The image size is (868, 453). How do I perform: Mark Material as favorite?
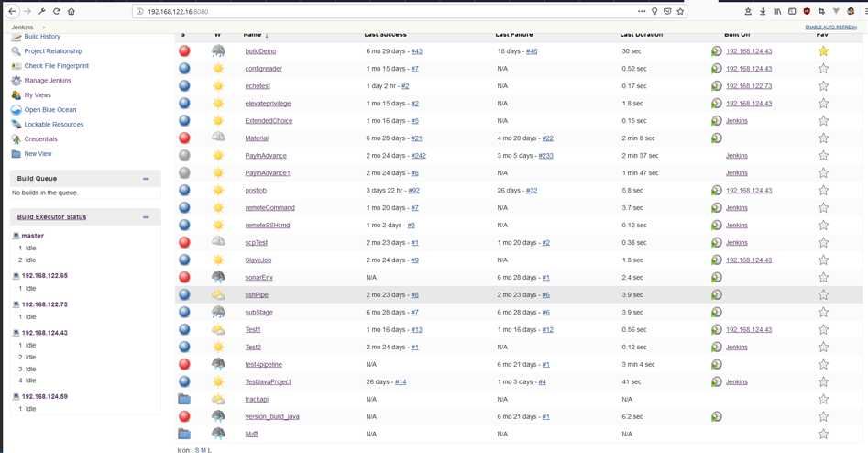point(823,138)
